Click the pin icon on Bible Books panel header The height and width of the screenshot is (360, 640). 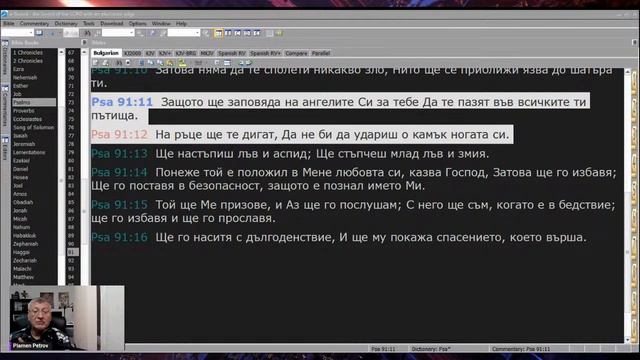coord(84,42)
